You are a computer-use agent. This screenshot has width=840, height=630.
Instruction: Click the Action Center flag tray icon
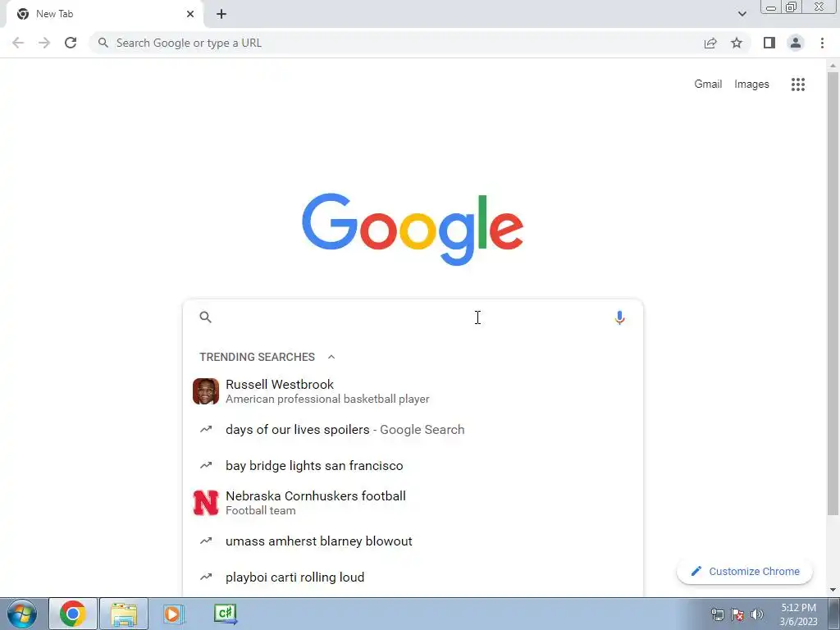tap(737, 614)
